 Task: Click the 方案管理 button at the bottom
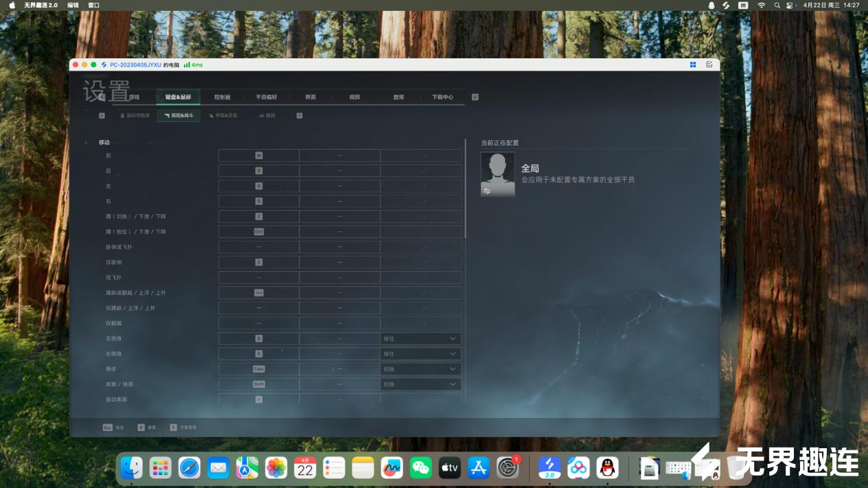(183, 427)
